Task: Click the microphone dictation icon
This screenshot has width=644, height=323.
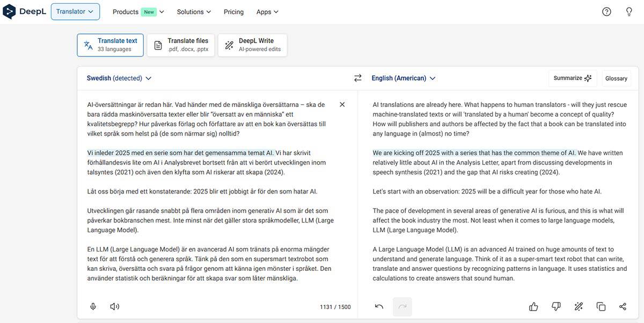Action: pos(93,306)
